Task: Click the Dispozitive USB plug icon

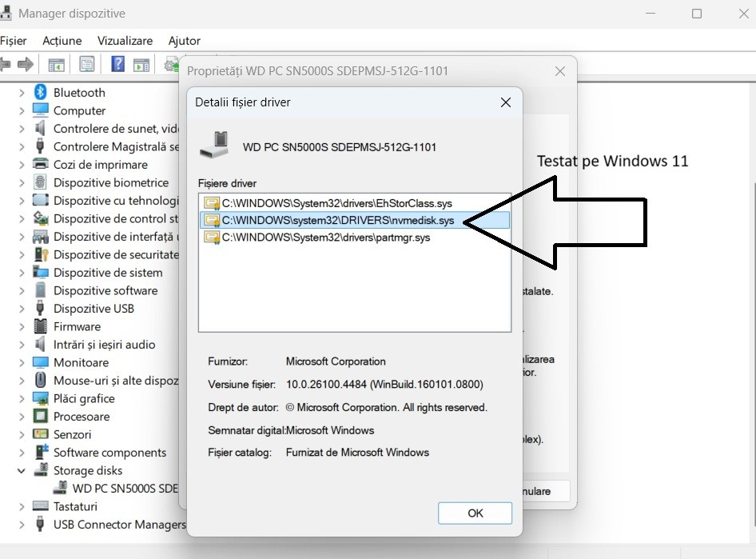Action: click(41, 308)
